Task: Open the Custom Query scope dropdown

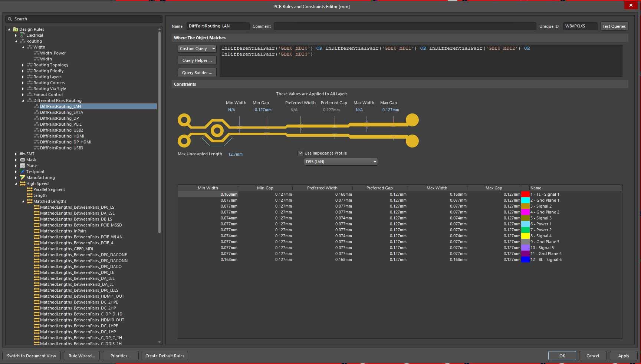Action: [x=197, y=49]
